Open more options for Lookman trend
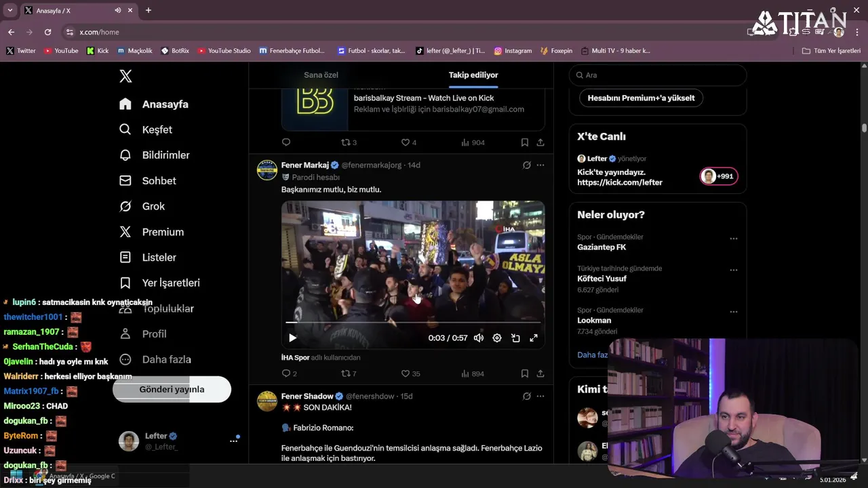Viewport: 868px width, 488px height. tap(733, 312)
